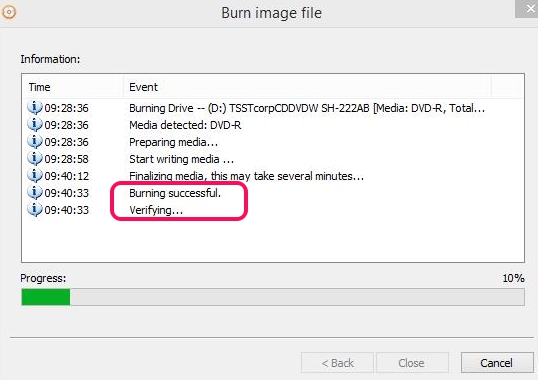538x380 pixels.
Task: Select the Media detected: DVD-R entry
Action: pyautogui.click(x=185, y=125)
